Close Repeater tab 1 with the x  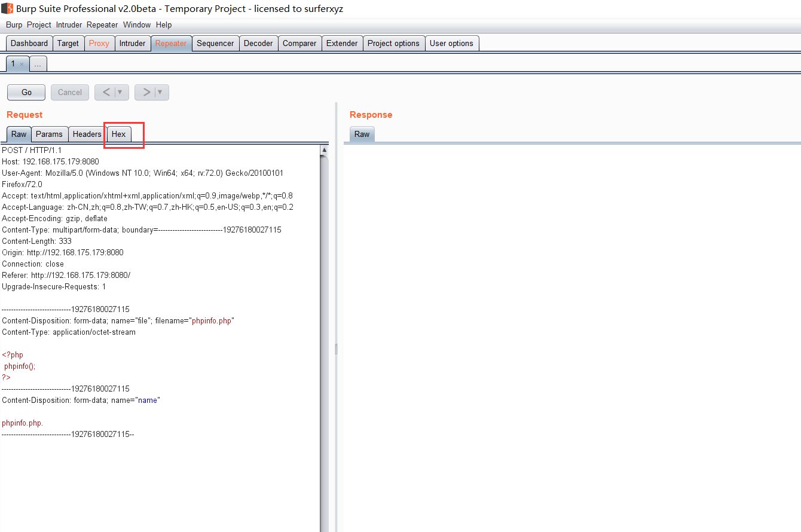[x=22, y=64]
